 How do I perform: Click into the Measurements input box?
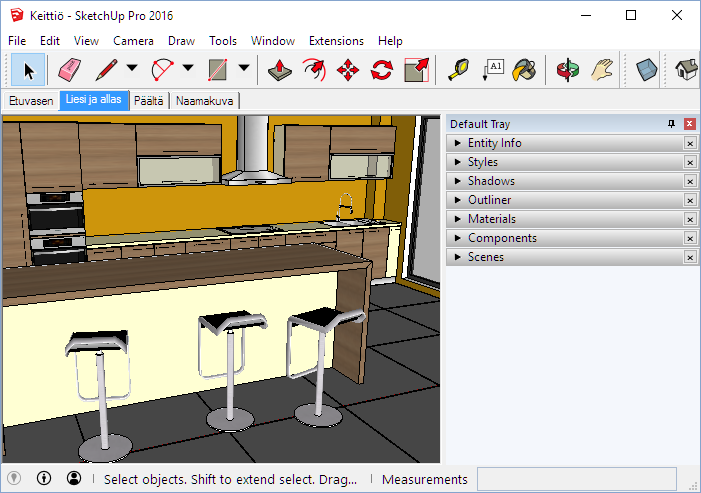point(577,479)
